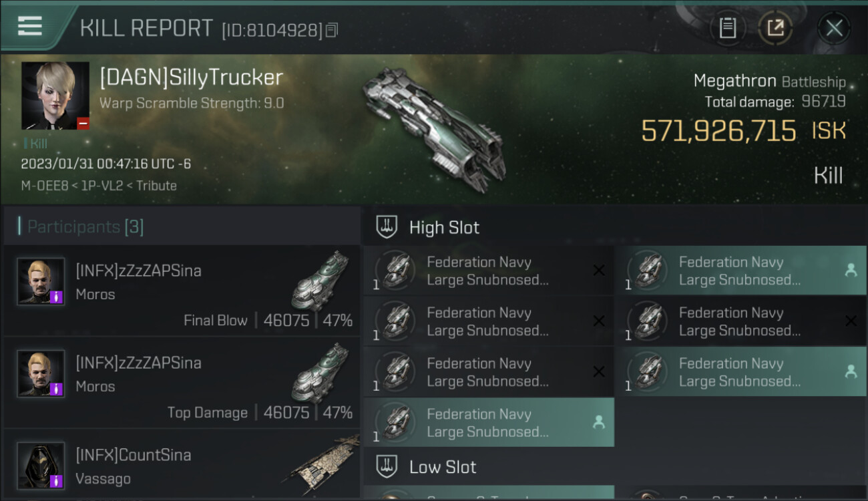The height and width of the screenshot is (501, 868).
Task: Copy the kill report ID
Action: [332, 30]
